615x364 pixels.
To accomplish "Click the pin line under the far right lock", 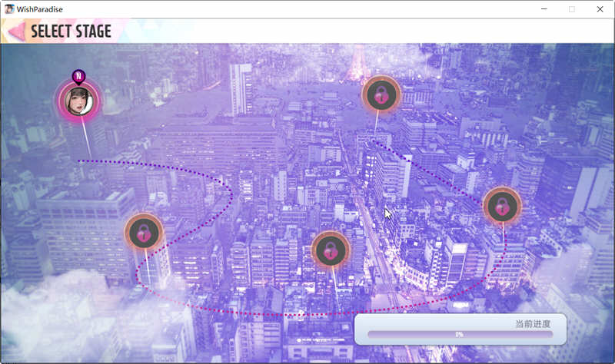I will tap(504, 233).
